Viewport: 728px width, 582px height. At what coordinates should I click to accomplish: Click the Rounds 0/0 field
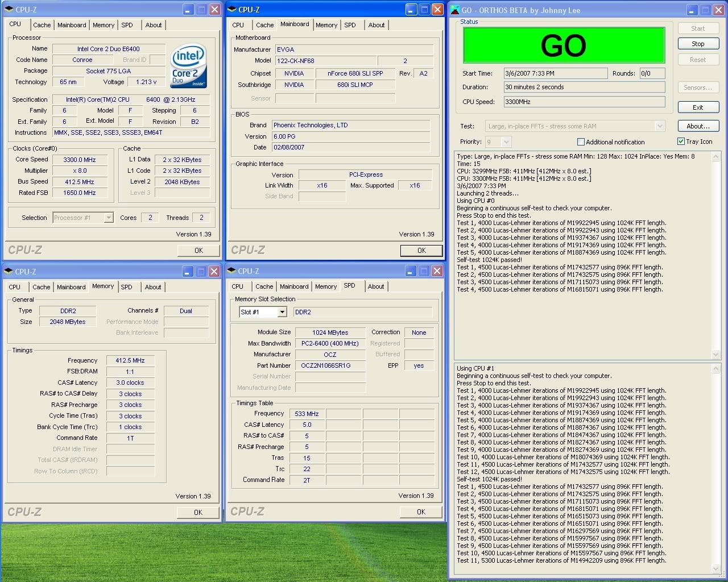652,73
